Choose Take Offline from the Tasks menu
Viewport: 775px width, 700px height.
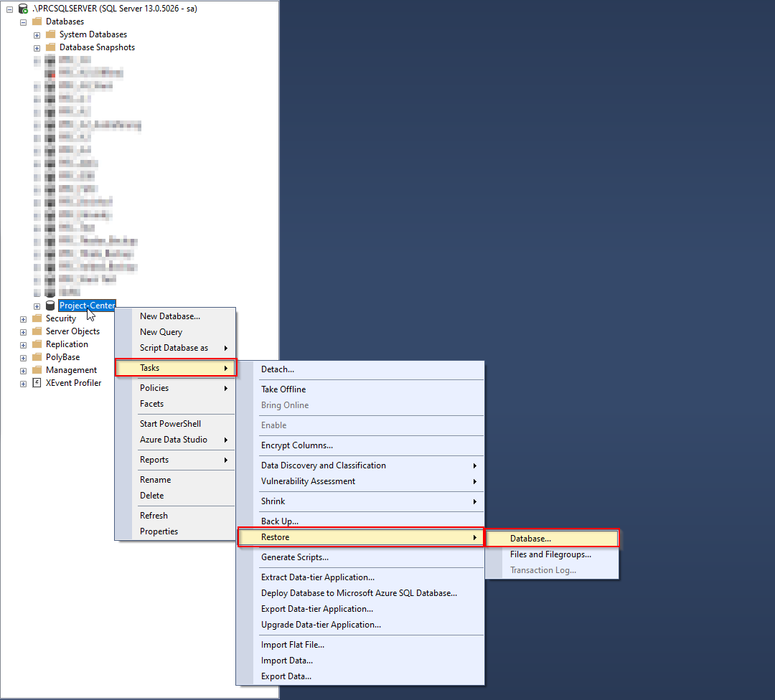(x=283, y=389)
